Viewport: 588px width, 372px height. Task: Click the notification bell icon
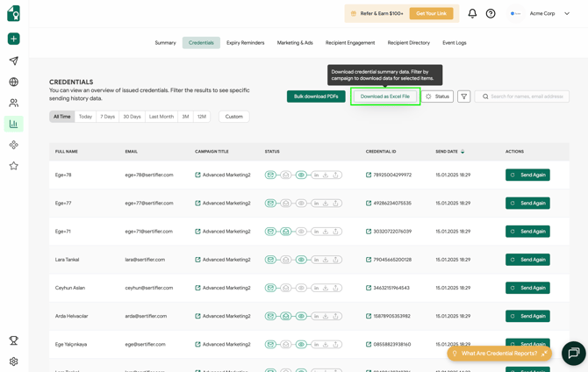click(472, 14)
